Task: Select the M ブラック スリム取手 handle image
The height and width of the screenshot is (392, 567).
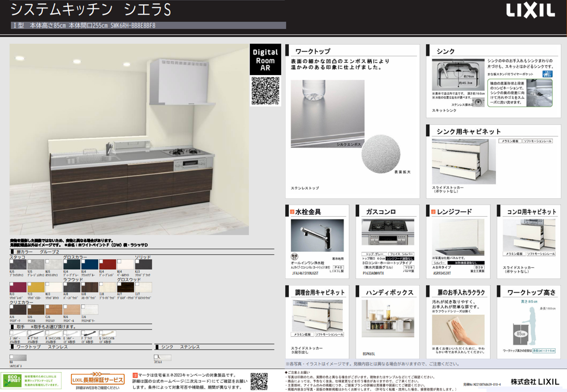Action: click(36, 333)
